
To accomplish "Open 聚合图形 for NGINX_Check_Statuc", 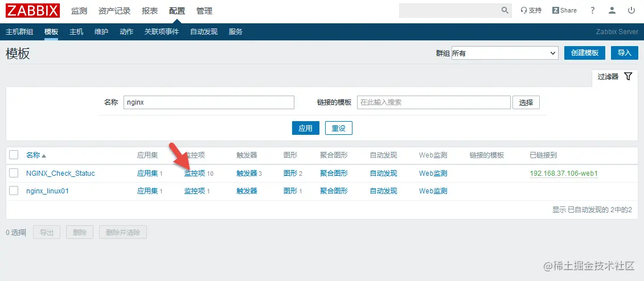I will tap(334, 173).
